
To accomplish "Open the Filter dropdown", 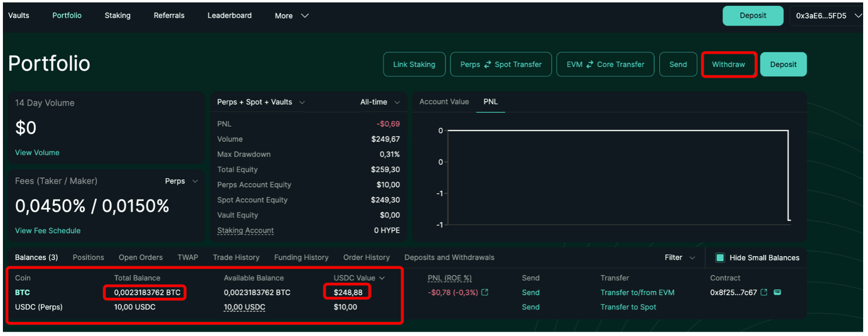I will pos(679,258).
